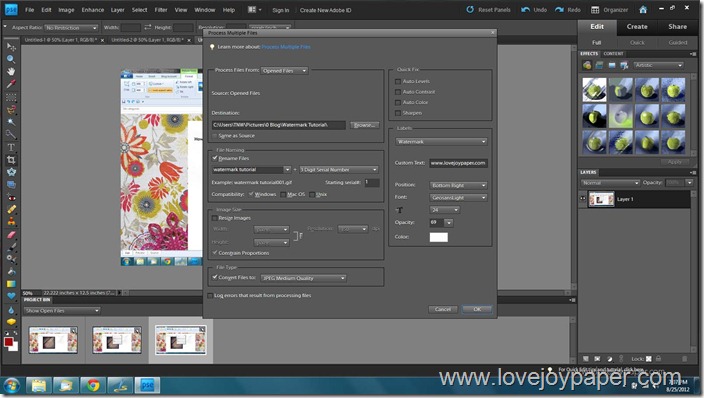Screen dimensions: 704x398
Task: Click the Home icon in top bar
Action: click(643, 9)
